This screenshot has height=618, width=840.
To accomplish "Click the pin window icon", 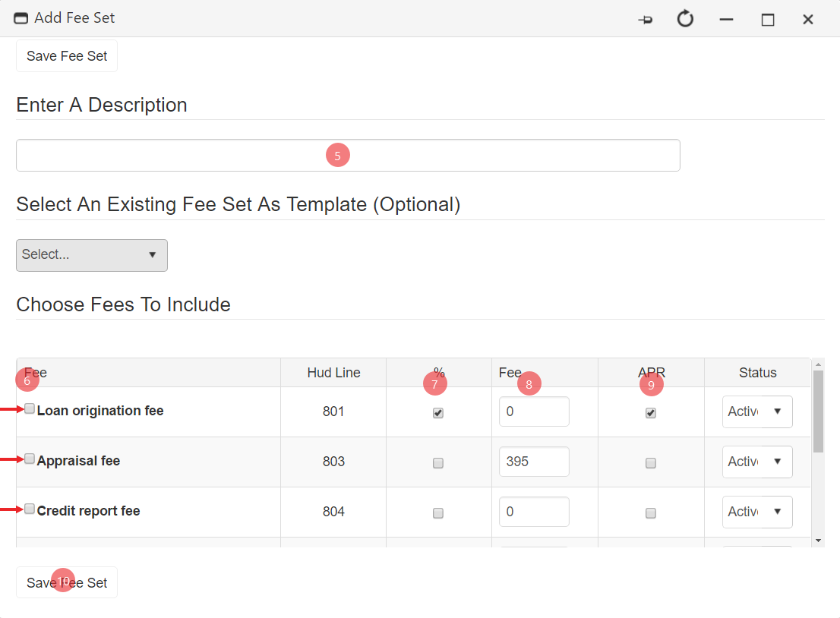I will [x=645, y=20].
